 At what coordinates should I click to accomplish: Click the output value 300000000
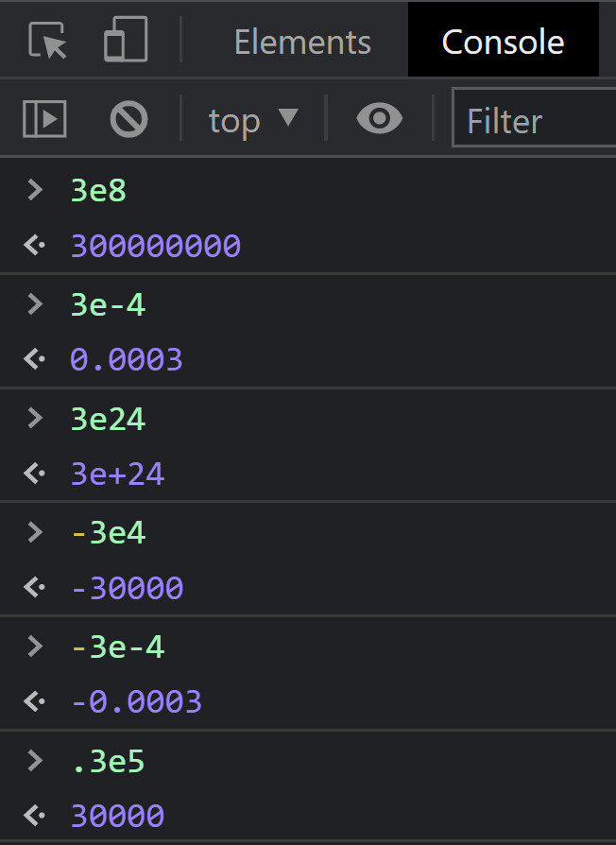[156, 246]
